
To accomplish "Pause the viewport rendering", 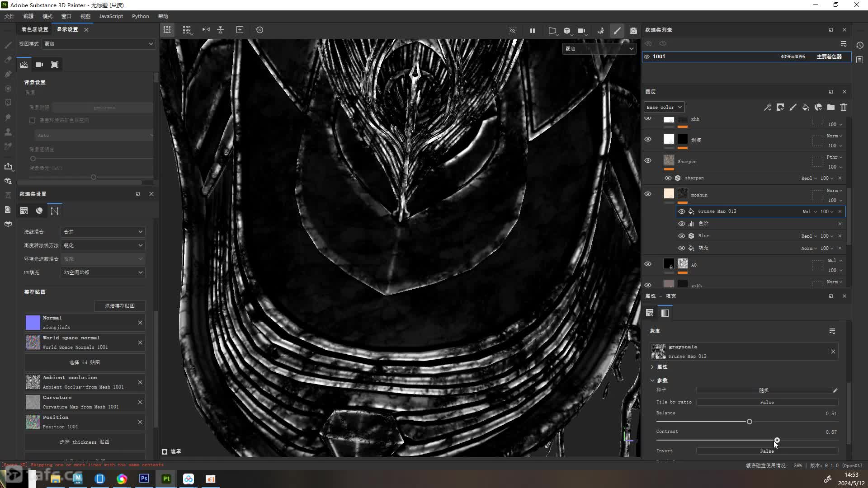I will (x=533, y=31).
